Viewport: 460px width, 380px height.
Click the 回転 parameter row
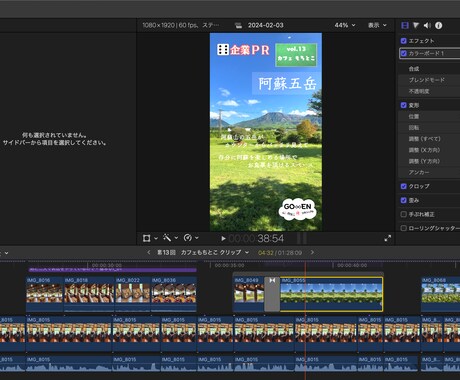[x=429, y=128]
